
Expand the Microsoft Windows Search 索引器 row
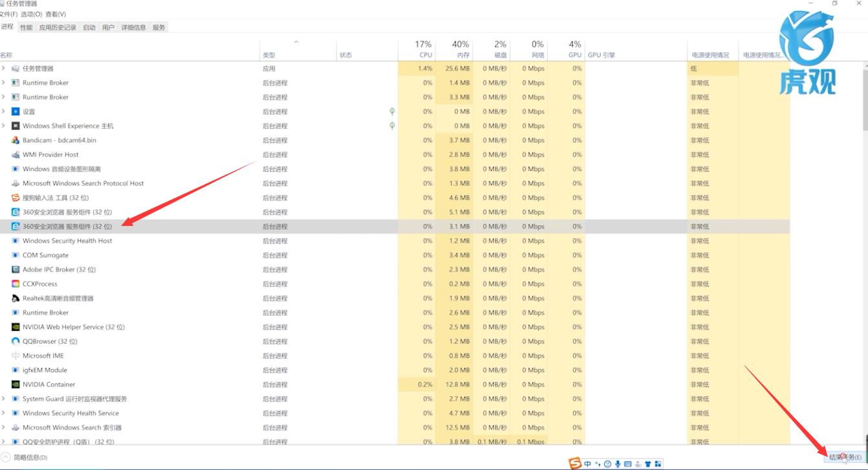coord(3,427)
